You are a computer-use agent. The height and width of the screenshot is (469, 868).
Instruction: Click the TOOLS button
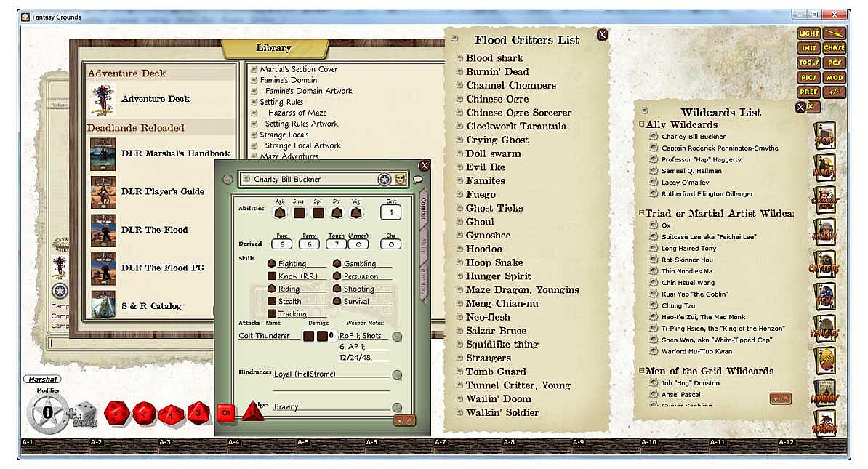click(809, 63)
